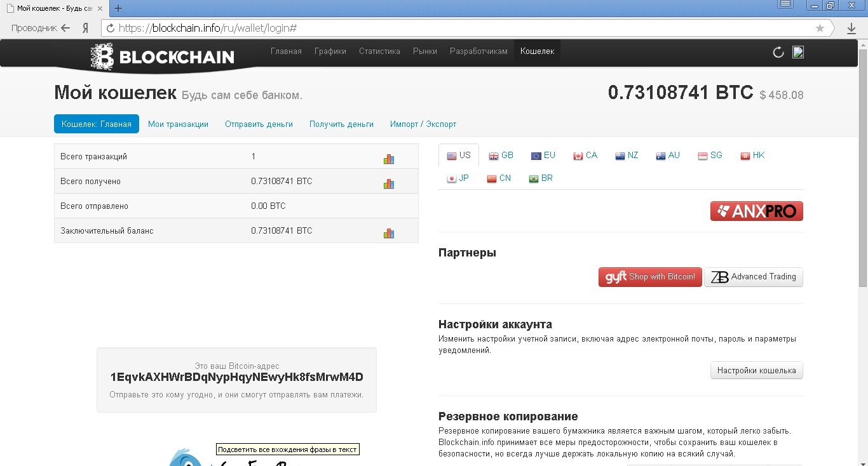Click the image icon beside the refresh icon
The image size is (868, 466).
(799, 52)
